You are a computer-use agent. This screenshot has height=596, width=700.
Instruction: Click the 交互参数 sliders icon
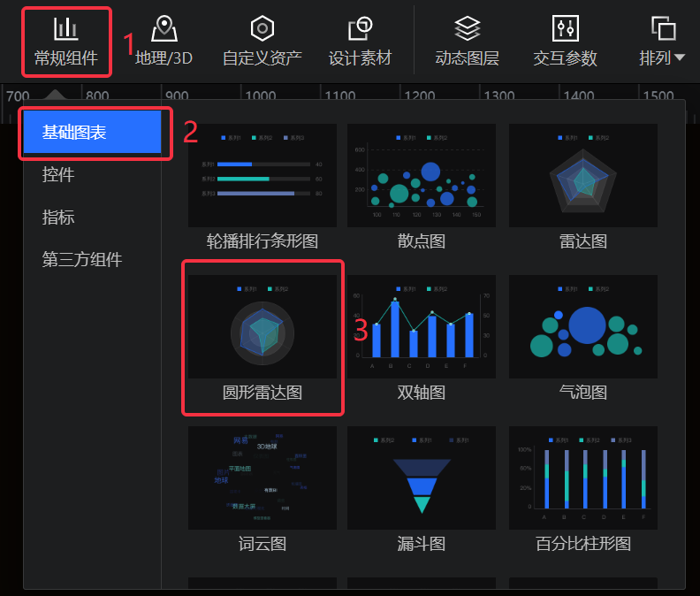(x=565, y=29)
